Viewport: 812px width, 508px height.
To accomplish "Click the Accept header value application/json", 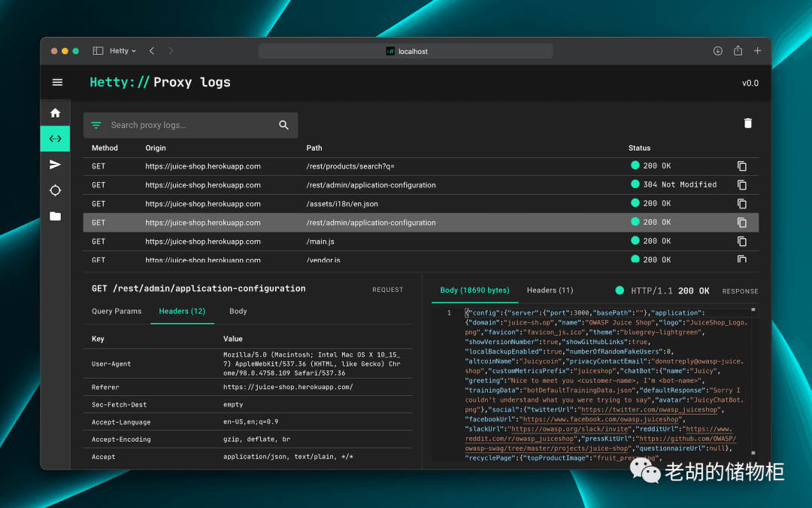I will point(288,457).
